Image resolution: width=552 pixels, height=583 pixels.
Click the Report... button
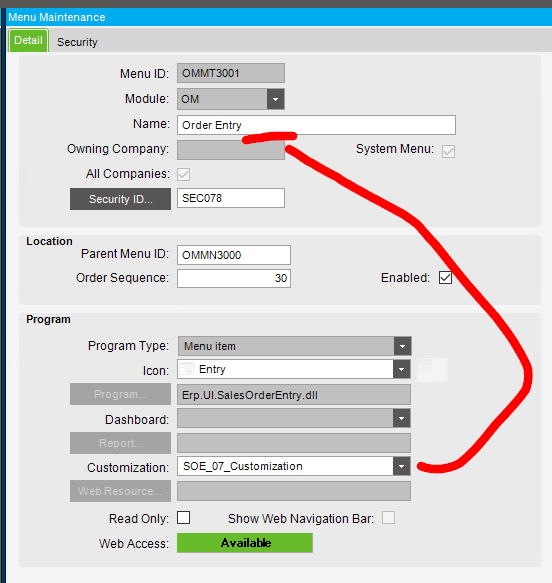tap(120, 443)
